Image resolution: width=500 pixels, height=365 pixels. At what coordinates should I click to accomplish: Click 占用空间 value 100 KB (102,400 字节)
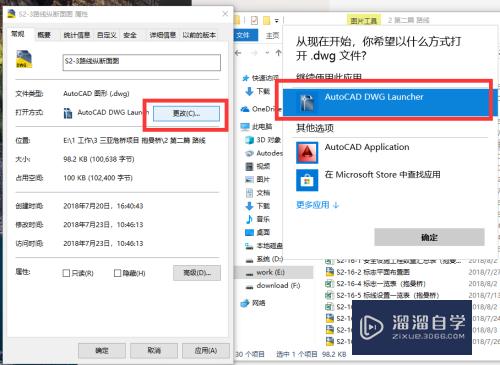pyautogui.click(x=98, y=178)
